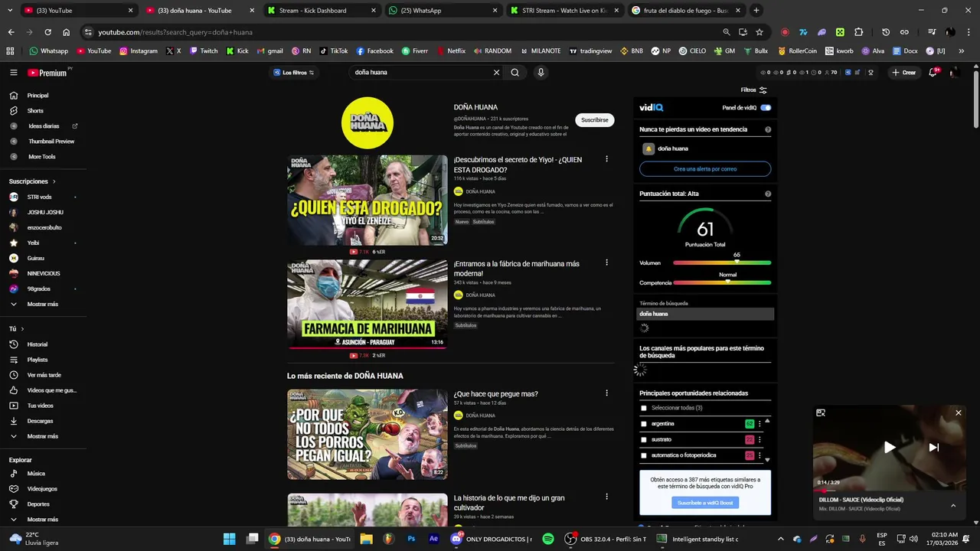Open Spotify from the Windows taskbar
The width and height of the screenshot is (980, 551).
[x=548, y=539]
